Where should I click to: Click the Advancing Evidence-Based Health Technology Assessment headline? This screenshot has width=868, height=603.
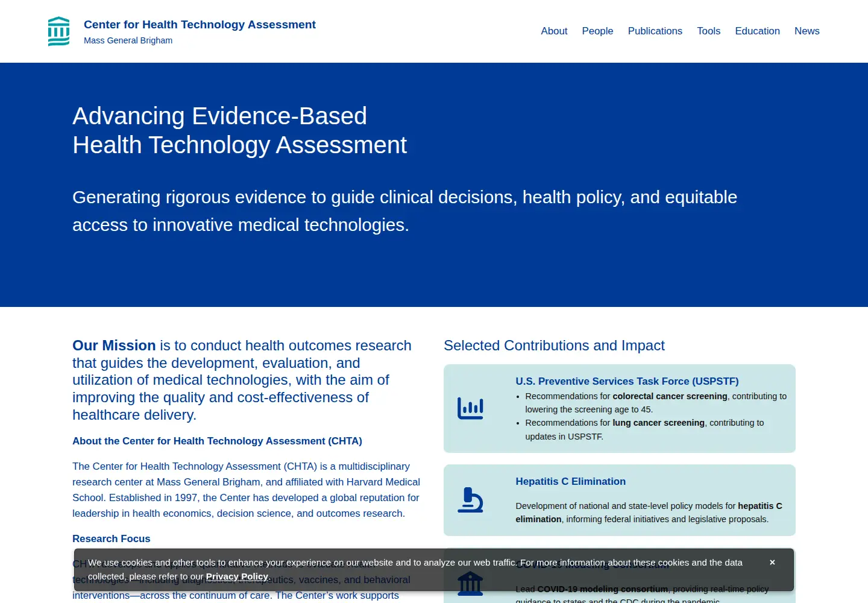tap(239, 130)
